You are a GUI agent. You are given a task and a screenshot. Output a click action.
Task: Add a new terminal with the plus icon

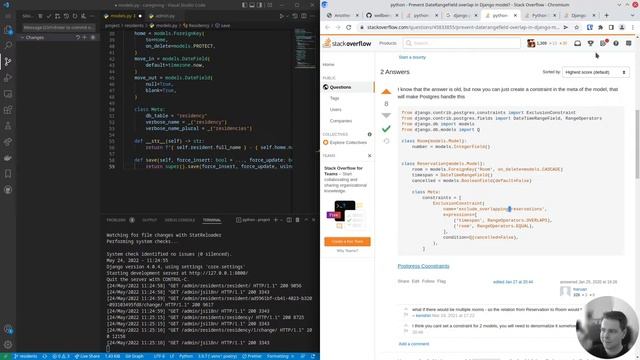click(x=276, y=220)
